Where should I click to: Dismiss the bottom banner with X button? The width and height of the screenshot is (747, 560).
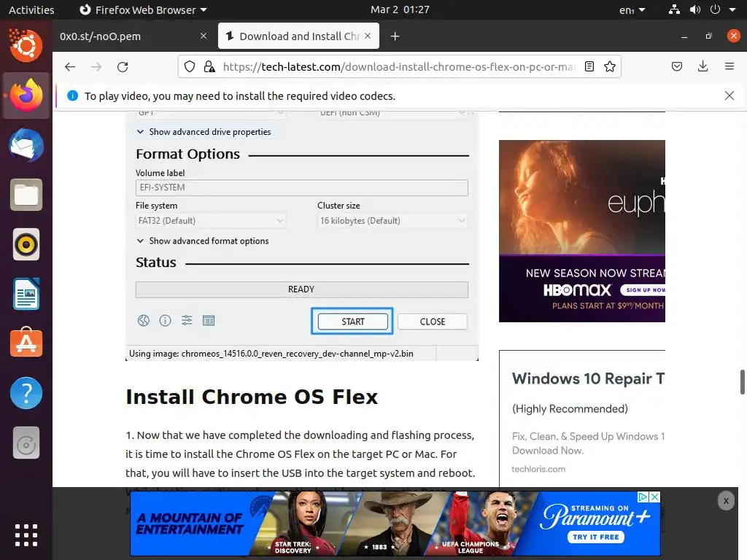(x=726, y=501)
